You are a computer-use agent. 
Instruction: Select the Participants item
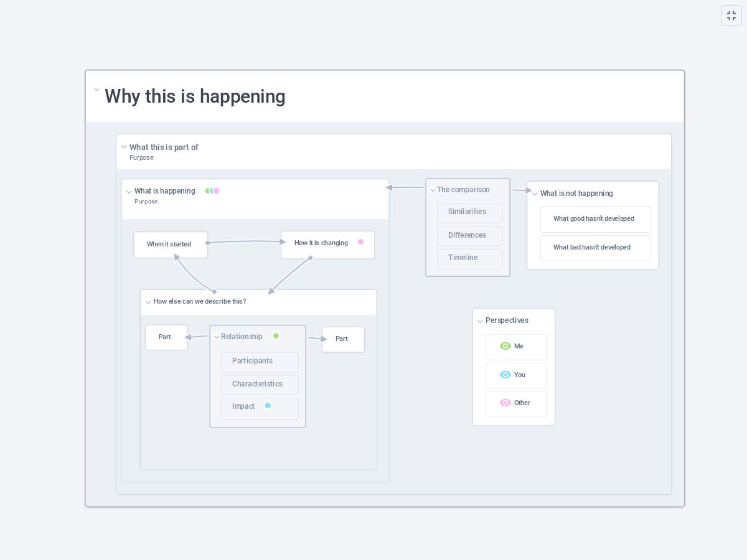pyautogui.click(x=260, y=362)
